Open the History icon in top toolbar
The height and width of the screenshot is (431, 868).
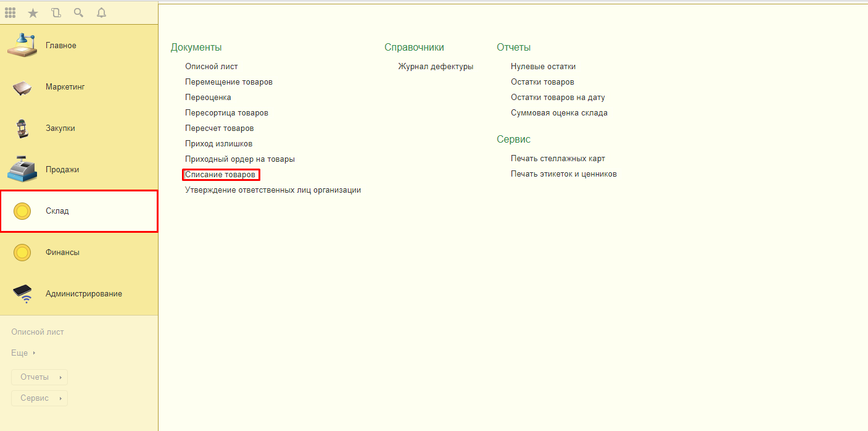click(x=56, y=12)
